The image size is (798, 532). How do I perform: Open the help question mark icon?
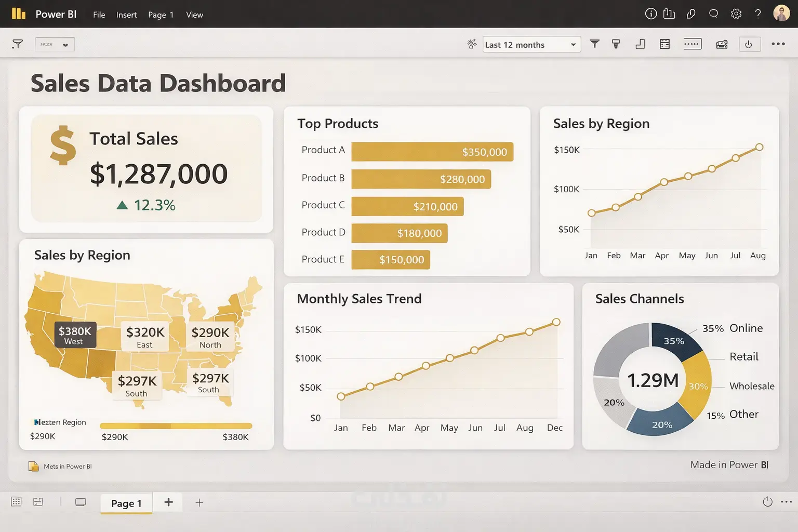pyautogui.click(x=758, y=14)
